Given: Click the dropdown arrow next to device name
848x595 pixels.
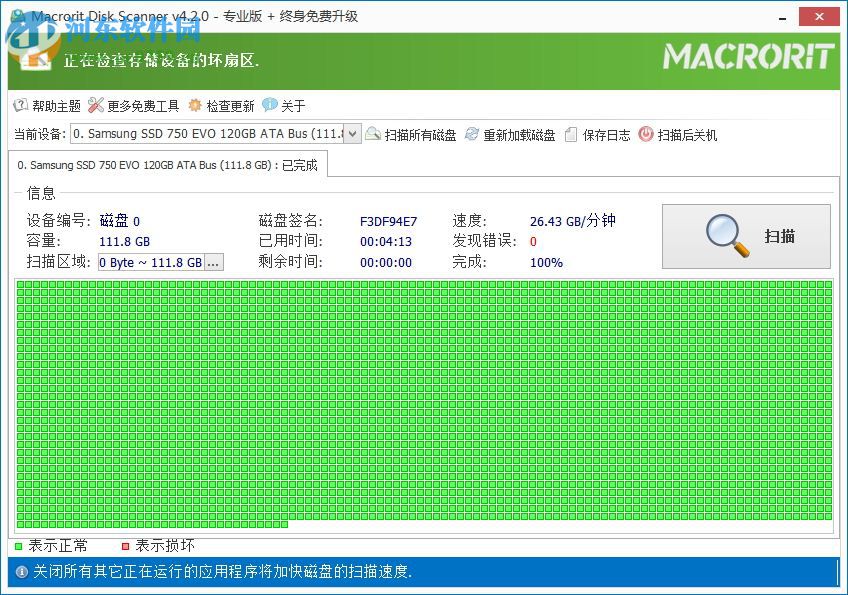Looking at the screenshot, I should 350,134.
